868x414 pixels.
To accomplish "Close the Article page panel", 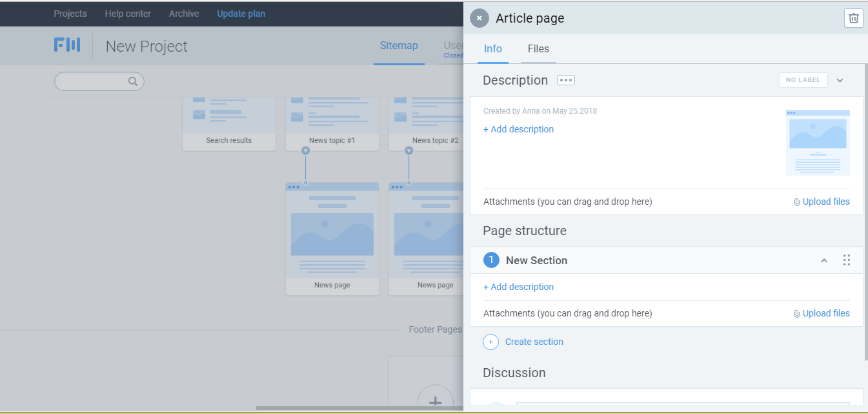I will [479, 18].
